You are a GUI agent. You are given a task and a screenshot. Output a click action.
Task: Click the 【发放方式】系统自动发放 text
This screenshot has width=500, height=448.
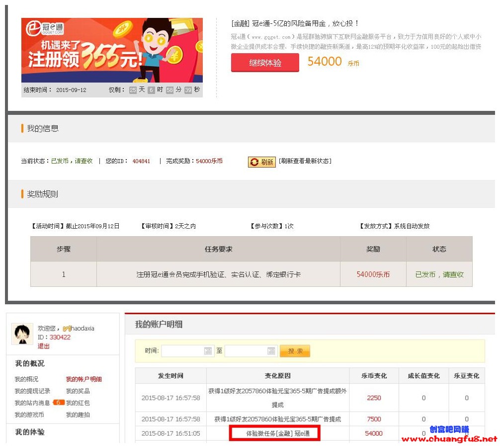pyautogui.click(x=394, y=226)
